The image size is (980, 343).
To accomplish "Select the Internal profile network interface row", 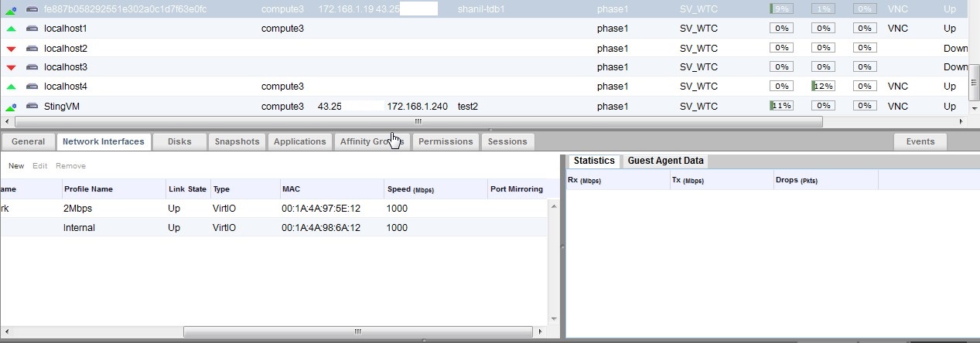I will click(232, 228).
